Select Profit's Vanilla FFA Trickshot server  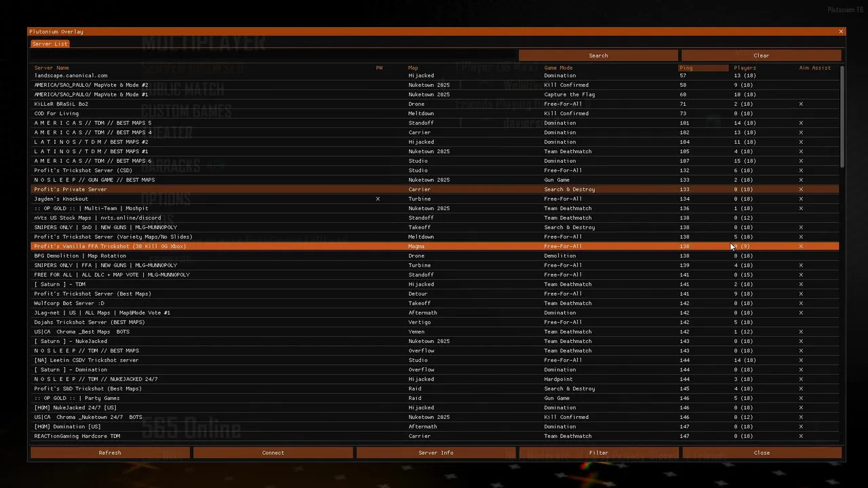(x=435, y=246)
